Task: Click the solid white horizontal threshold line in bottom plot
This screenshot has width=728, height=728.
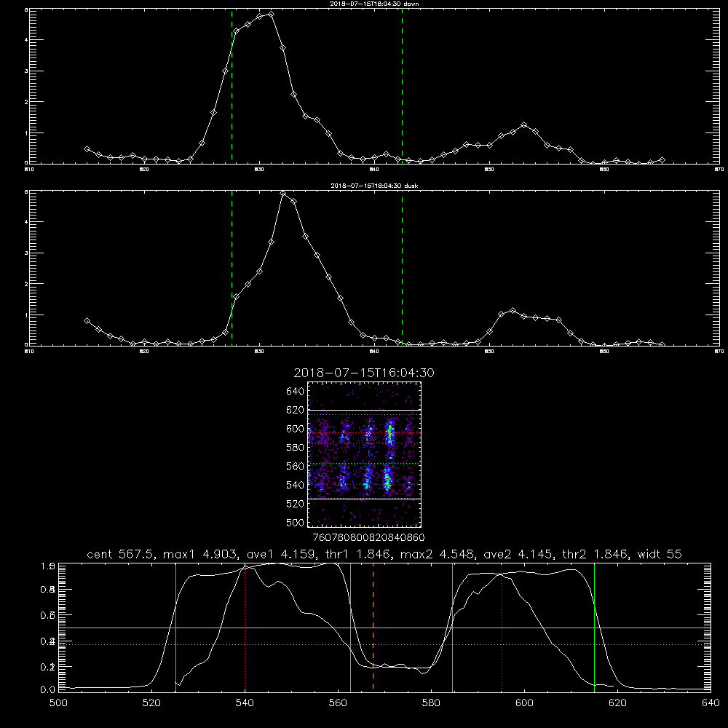Action: point(384,628)
